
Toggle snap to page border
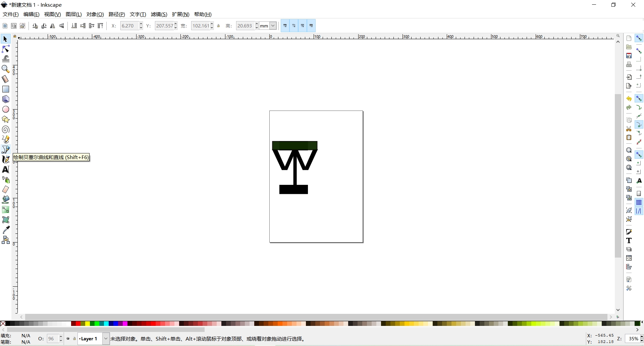click(x=639, y=194)
